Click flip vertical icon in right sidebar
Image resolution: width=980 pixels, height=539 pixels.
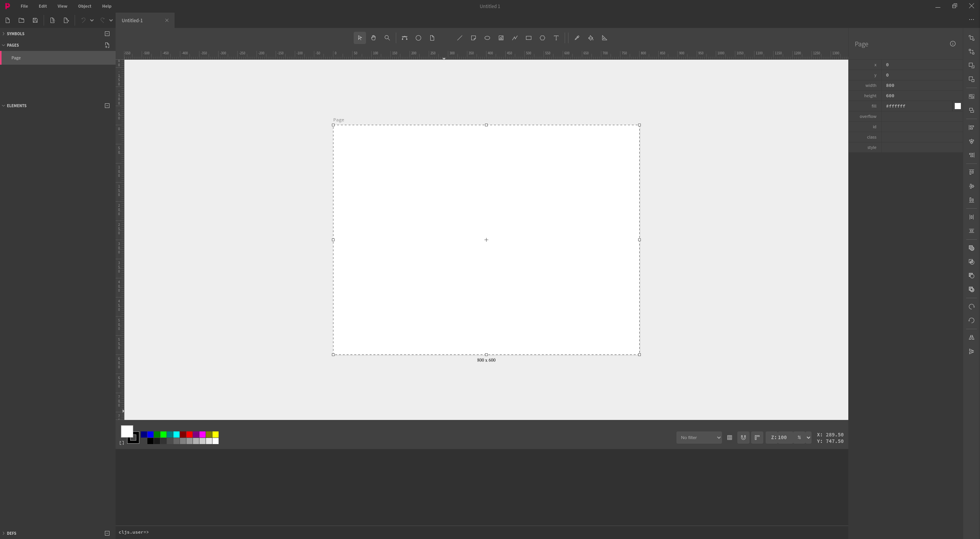972,351
